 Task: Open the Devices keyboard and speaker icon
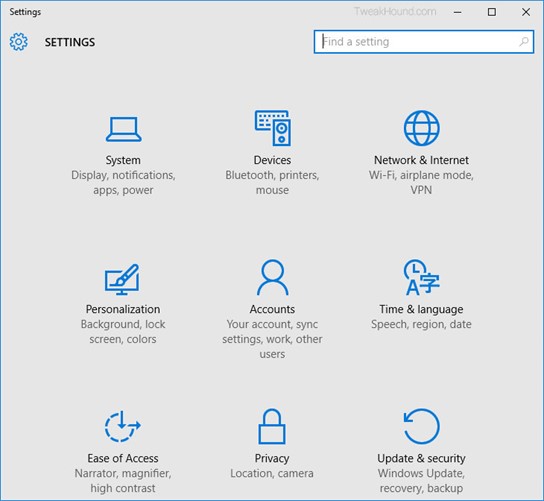(x=273, y=128)
